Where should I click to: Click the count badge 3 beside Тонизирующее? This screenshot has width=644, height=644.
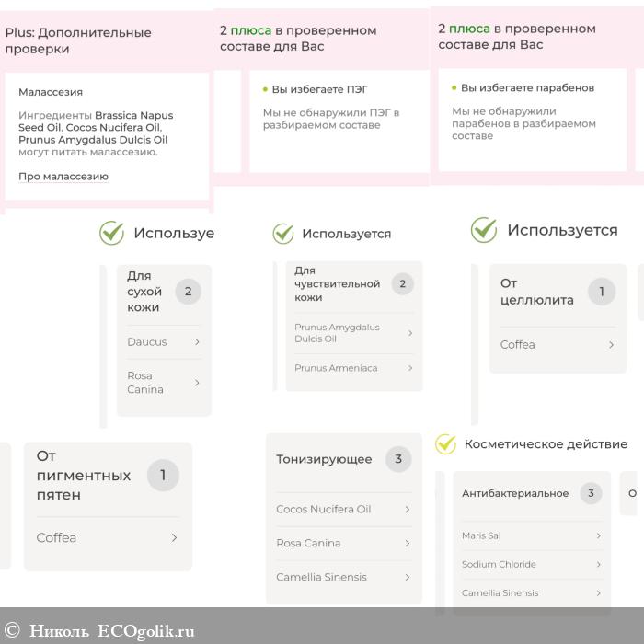(x=398, y=459)
